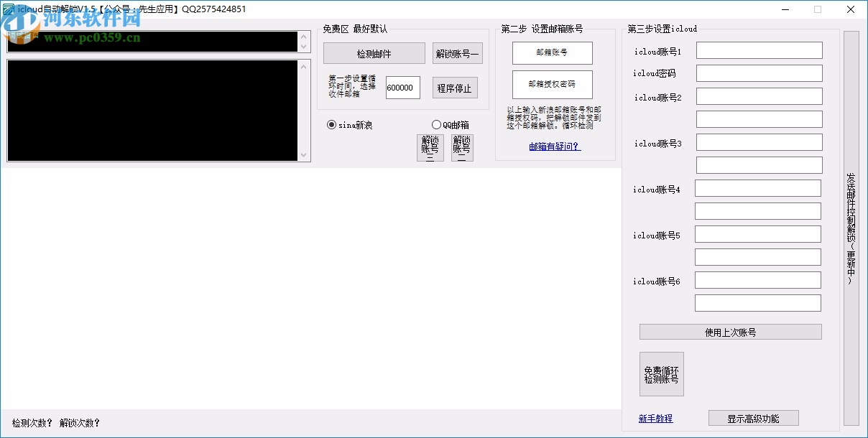The image size is (868, 438).
Task: Click 使用上次账号 to reuse last accounts
Action: [x=729, y=331]
